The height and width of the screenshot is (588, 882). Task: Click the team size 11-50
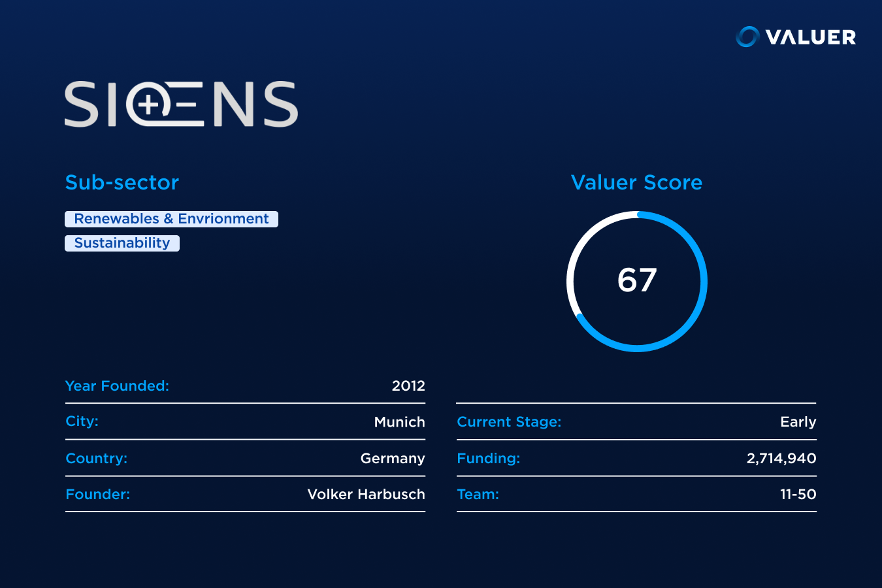(x=798, y=495)
